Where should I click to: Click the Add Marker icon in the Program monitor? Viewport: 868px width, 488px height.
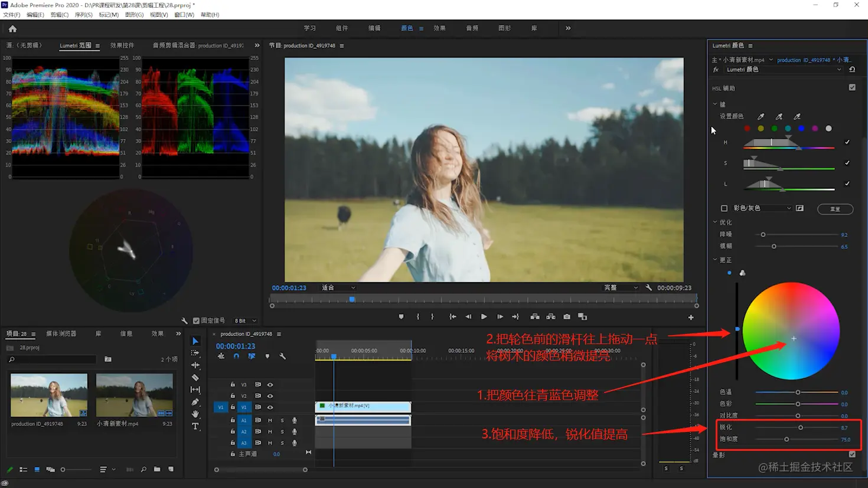point(401,317)
